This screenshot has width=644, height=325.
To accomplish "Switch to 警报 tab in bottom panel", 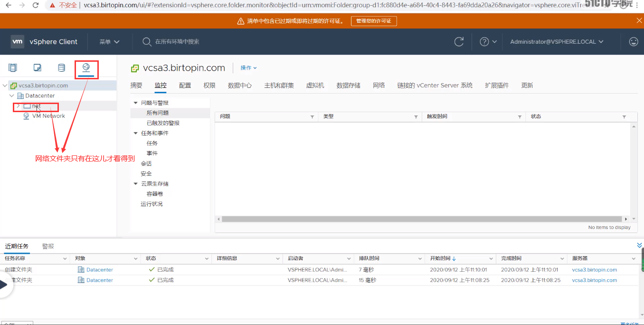I will click(x=48, y=246).
